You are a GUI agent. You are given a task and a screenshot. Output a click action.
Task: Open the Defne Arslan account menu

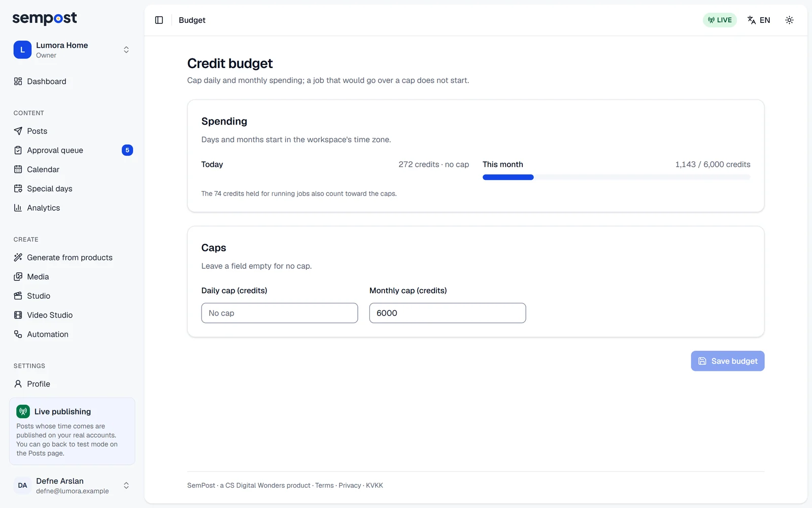72,486
